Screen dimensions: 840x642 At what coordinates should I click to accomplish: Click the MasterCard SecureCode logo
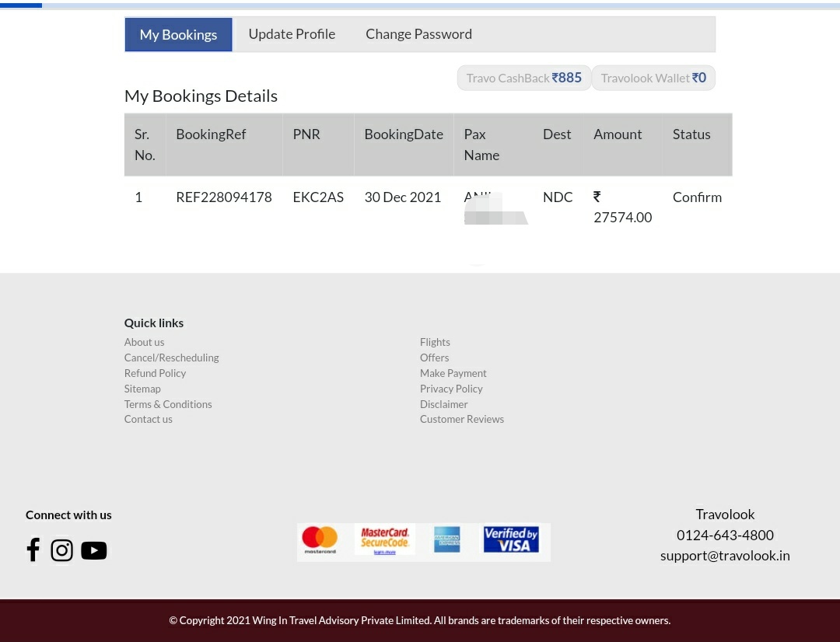385,540
